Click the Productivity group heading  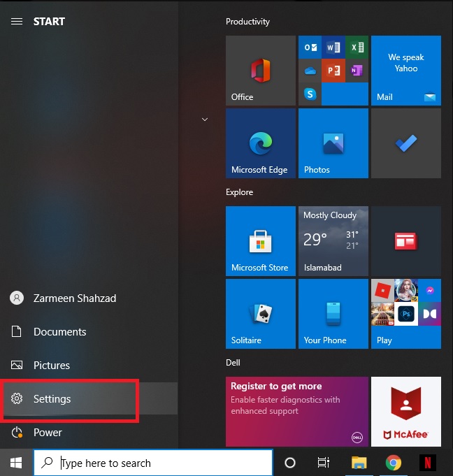point(247,22)
